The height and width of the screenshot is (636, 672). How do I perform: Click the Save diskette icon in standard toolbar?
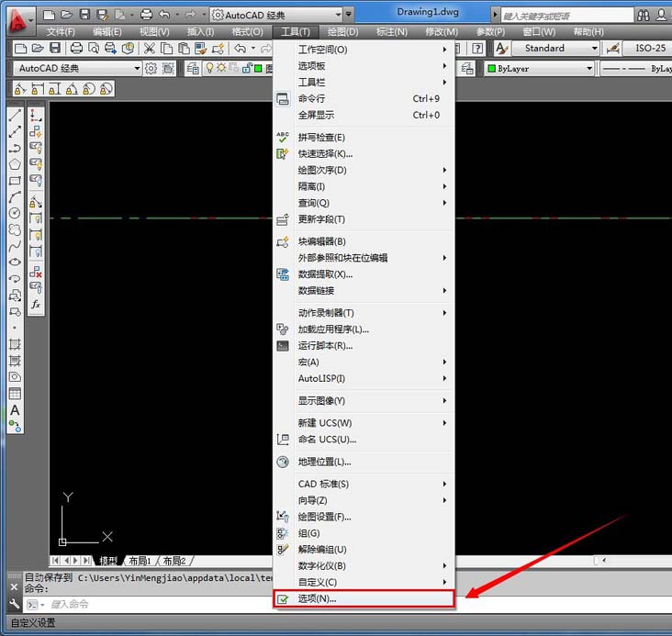click(x=55, y=49)
